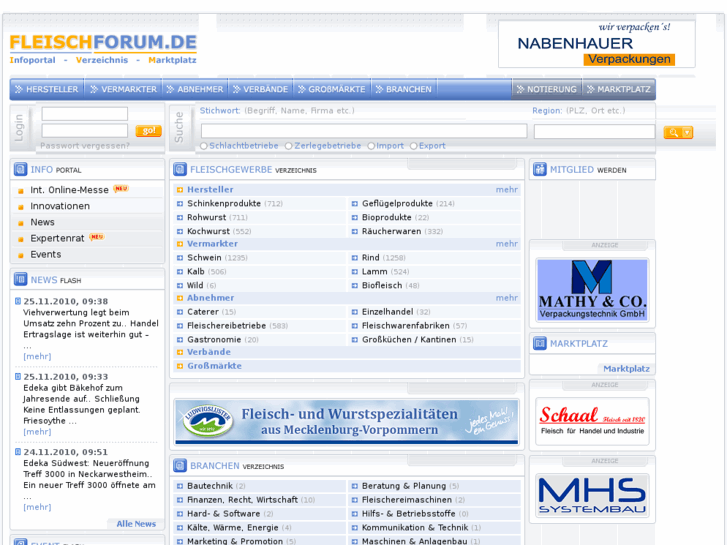Open the Mathy & Co. advertisement

(x=592, y=290)
